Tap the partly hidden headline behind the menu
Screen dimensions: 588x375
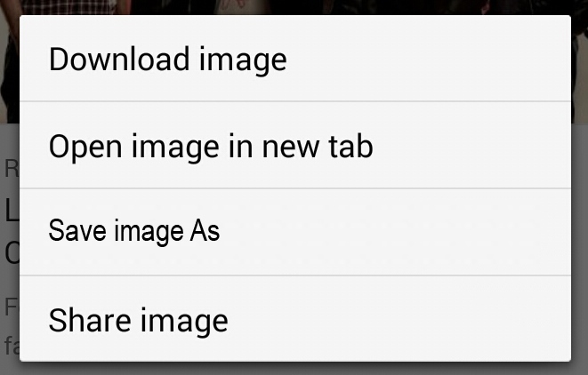pos(10,230)
